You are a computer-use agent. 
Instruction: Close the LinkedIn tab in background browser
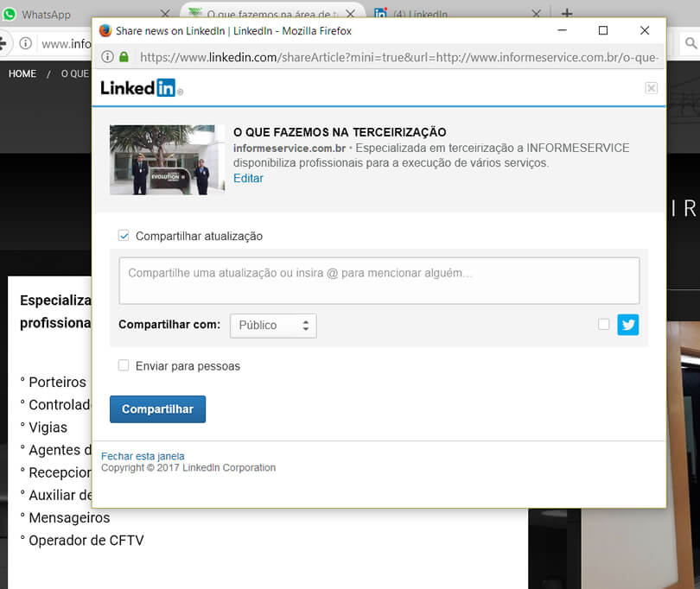coord(536,14)
